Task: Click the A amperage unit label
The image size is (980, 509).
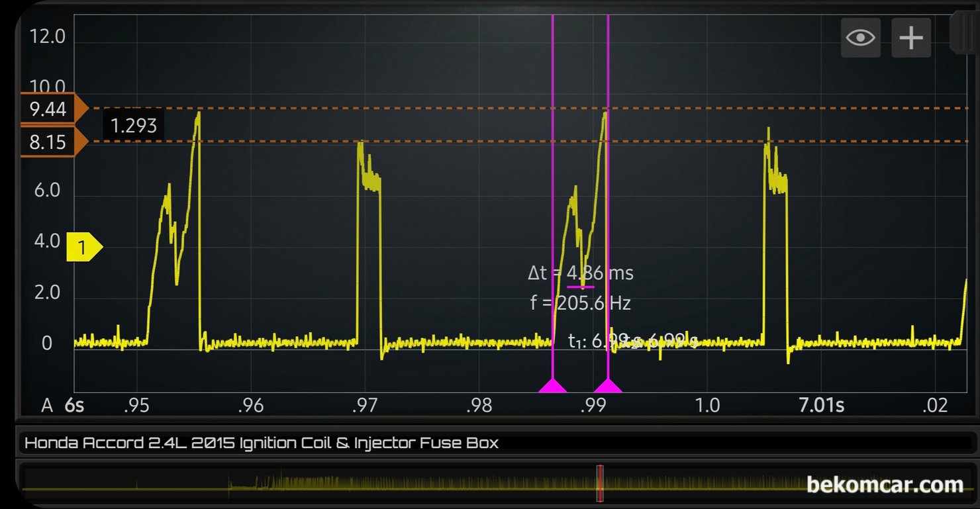Action: click(x=47, y=405)
